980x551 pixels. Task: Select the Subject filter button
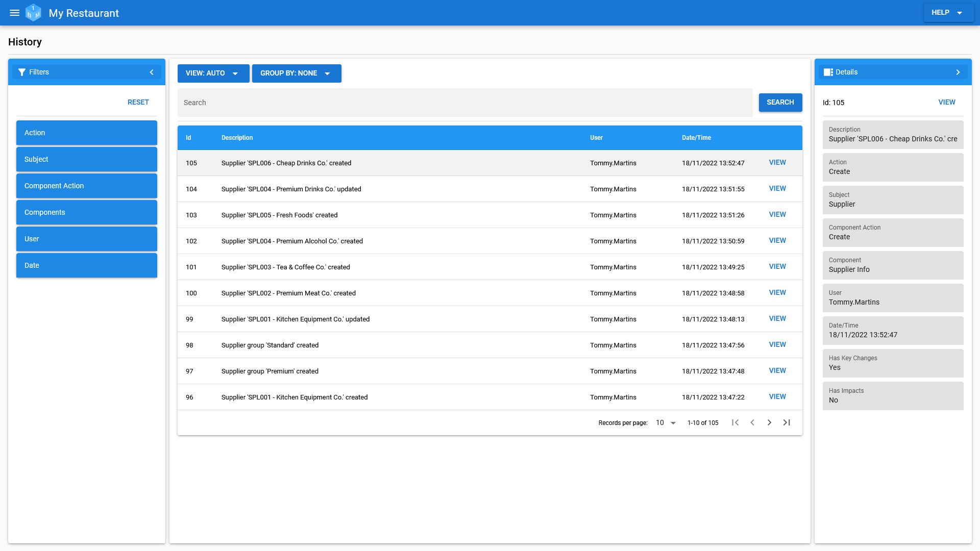coord(86,159)
